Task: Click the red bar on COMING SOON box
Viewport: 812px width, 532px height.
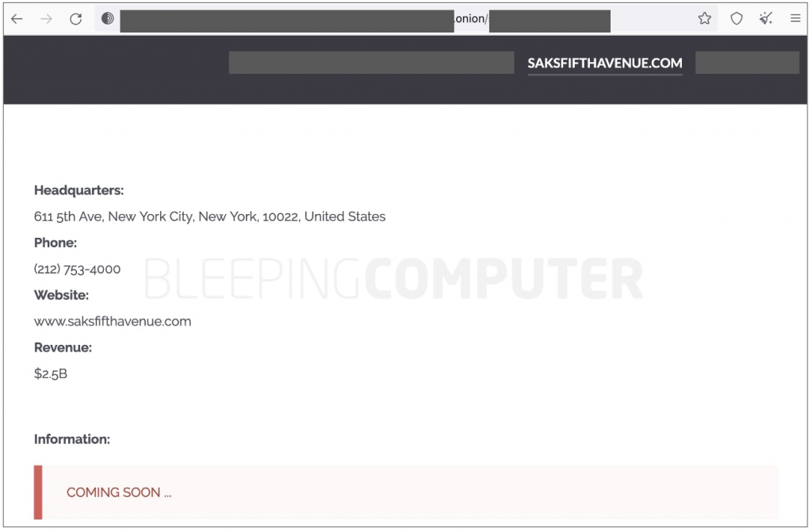Action: pos(38,492)
